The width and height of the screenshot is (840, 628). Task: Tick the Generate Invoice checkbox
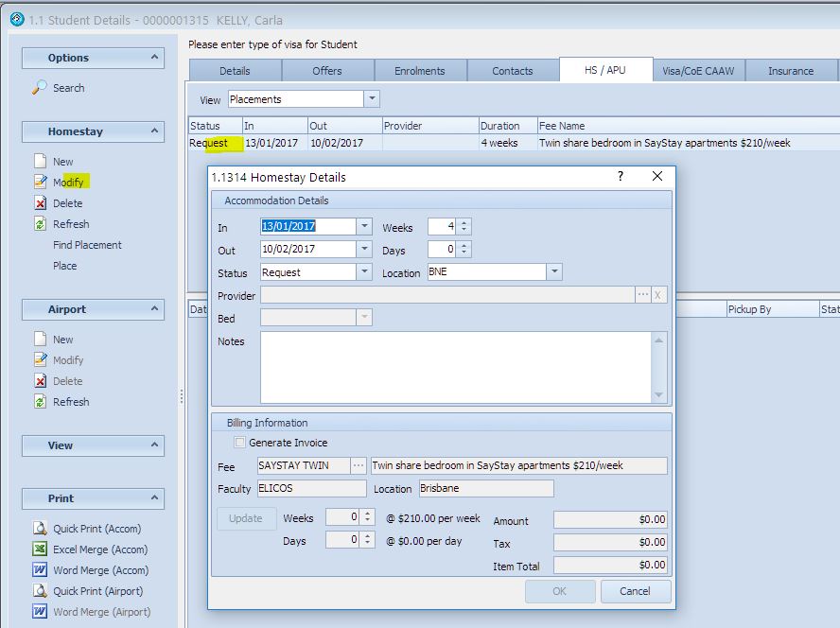240,443
